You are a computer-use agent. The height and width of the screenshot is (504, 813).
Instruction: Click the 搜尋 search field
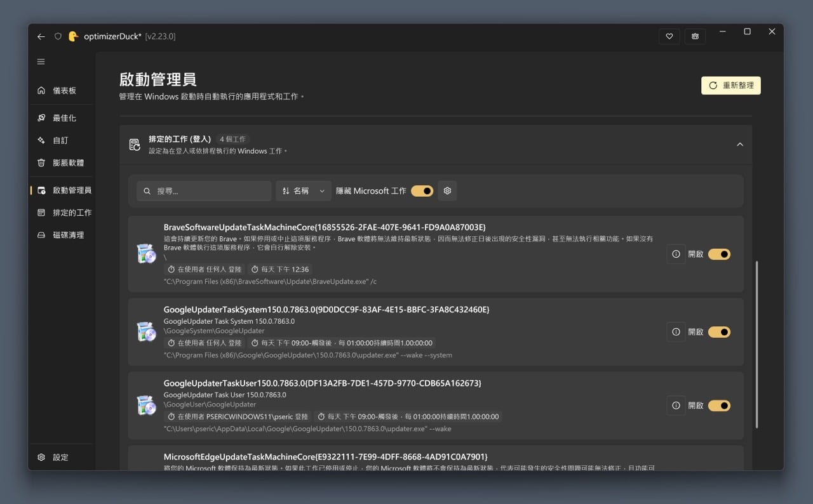pos(204,191)
